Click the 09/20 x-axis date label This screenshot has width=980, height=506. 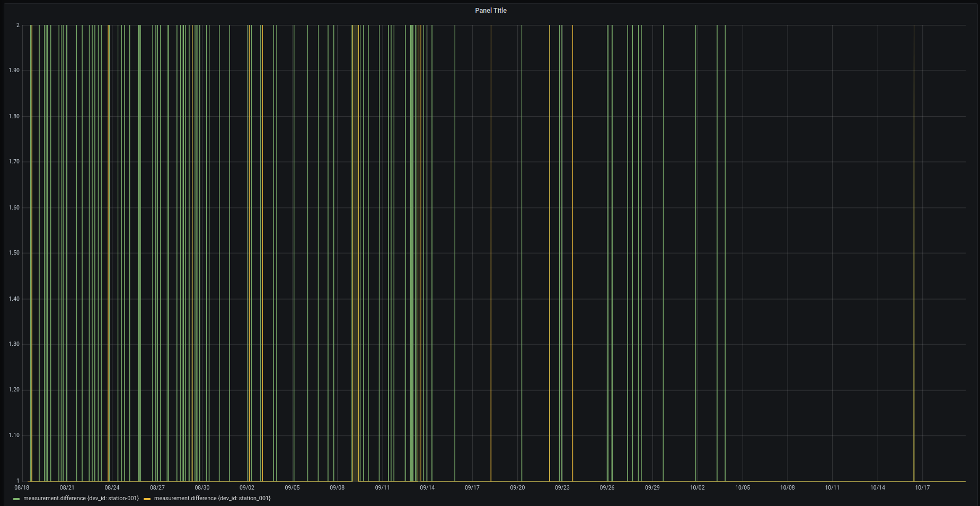coord(517,487)
